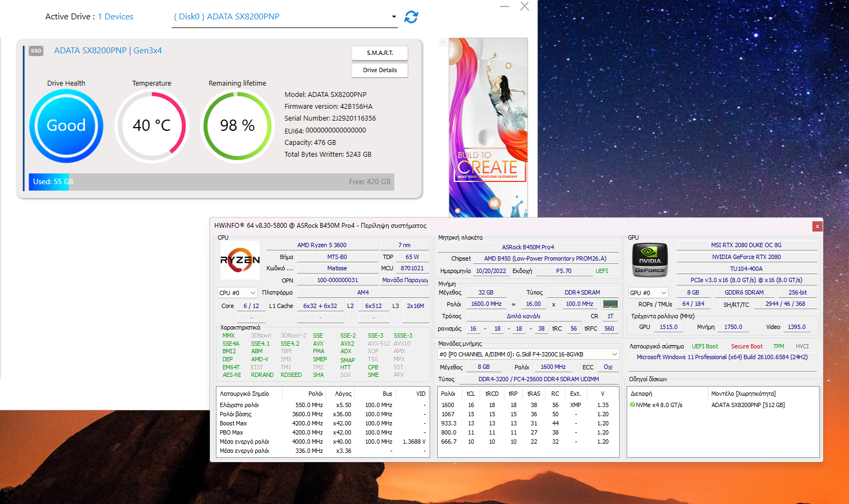Click the 6 / 12 core count field

click(x=251, y=306)
